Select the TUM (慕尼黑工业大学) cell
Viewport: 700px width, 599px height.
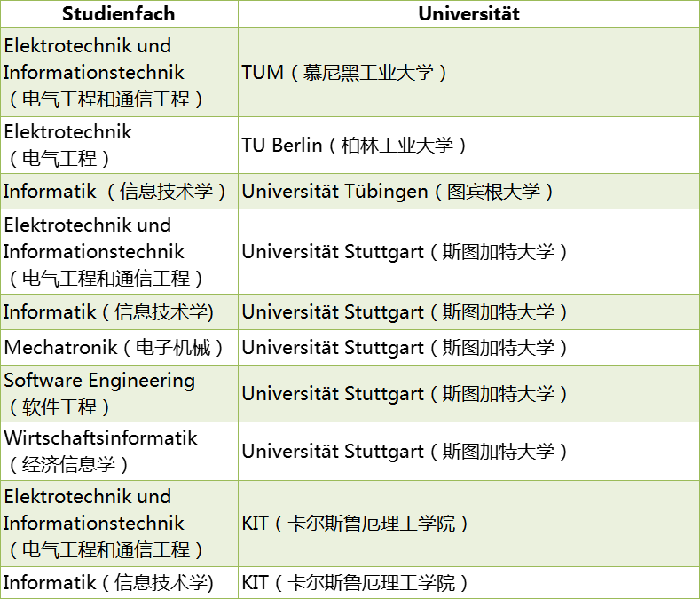pos(468,72)
